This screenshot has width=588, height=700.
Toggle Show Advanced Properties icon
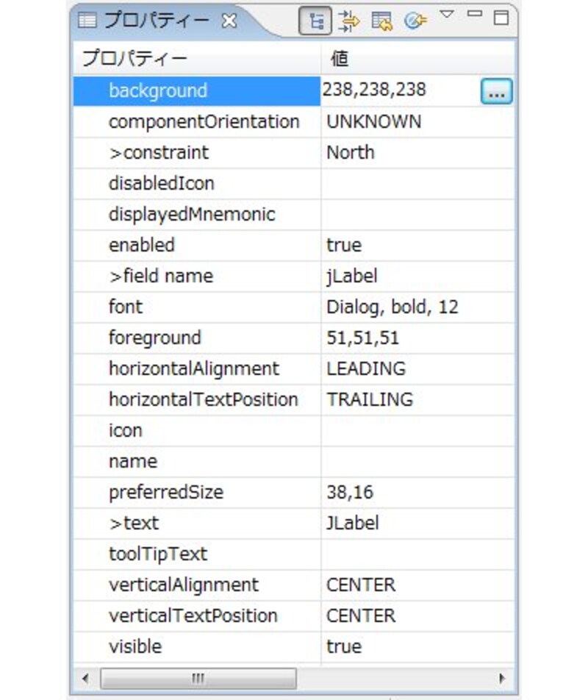click(349, 21)
